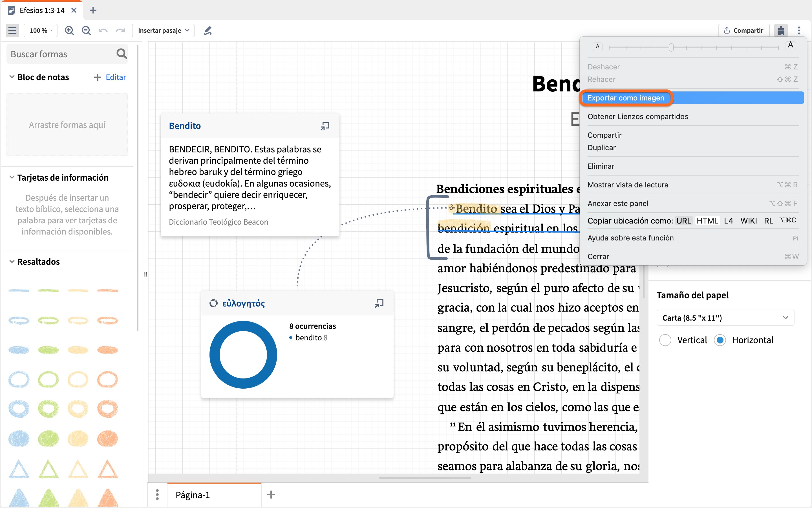Switch to the Página-1 tab
812x508 pixels.
coord(214,494)
